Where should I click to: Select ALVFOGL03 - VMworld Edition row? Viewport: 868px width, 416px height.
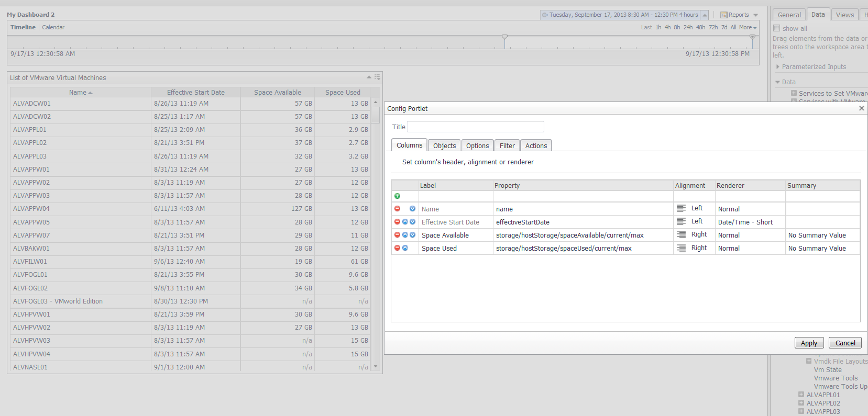190,301
